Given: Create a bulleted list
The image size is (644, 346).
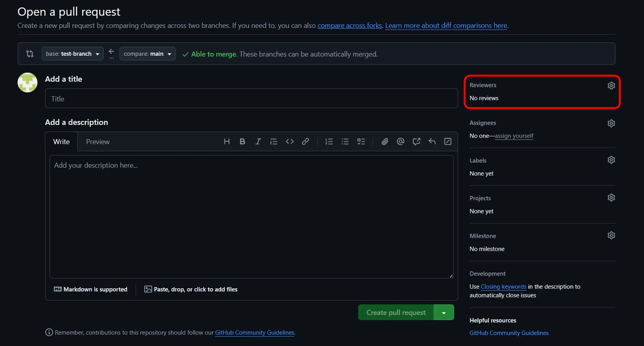Looking at the screenshot, I should pyautogui.click(x=345, y=141).
